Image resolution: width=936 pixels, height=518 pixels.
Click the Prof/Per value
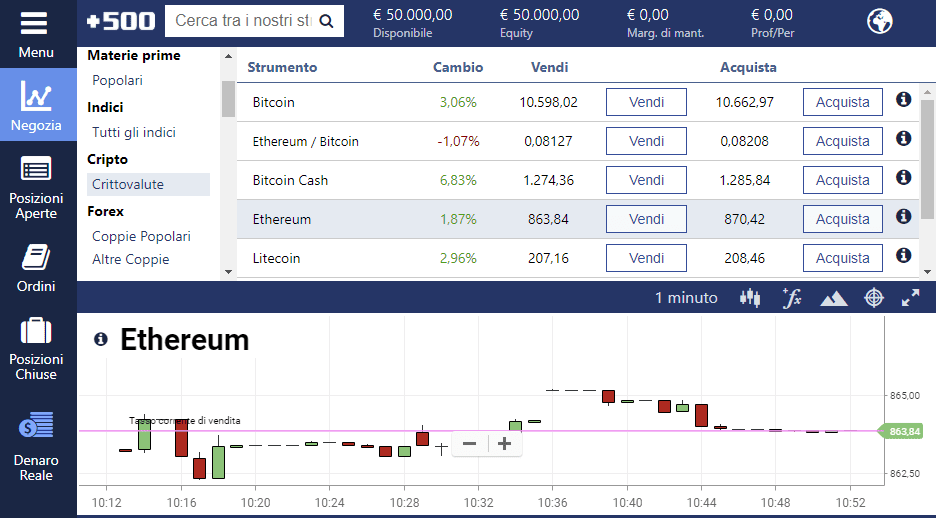772,15
